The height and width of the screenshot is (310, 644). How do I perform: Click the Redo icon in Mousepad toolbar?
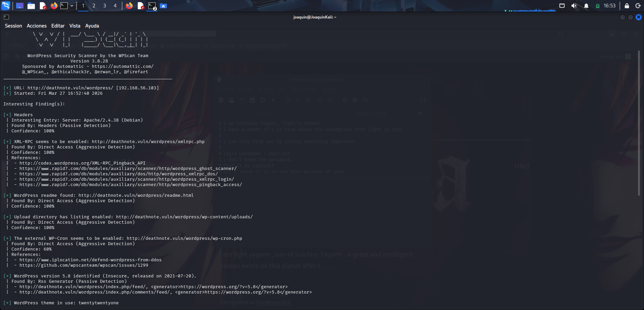(298, 100)
